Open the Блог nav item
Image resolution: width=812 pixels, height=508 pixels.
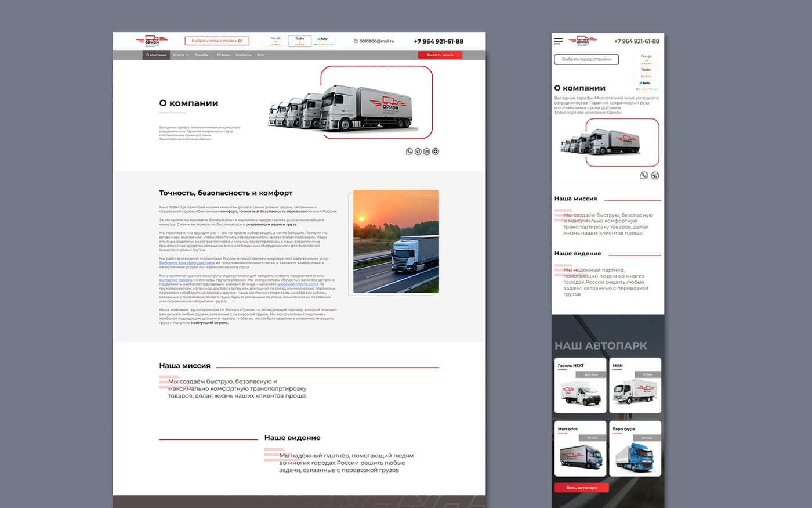pos(261,55)
